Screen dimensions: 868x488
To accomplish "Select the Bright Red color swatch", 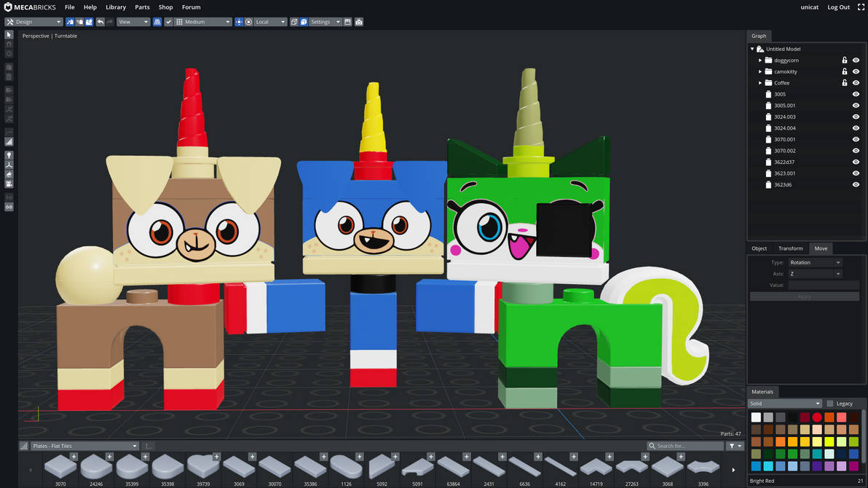I will (817, 417).
